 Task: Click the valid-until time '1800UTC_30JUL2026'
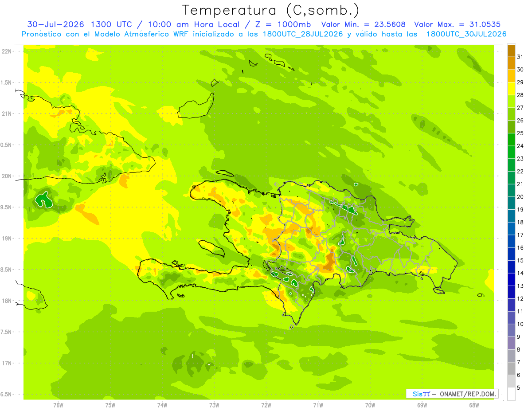tap(466, 34)
